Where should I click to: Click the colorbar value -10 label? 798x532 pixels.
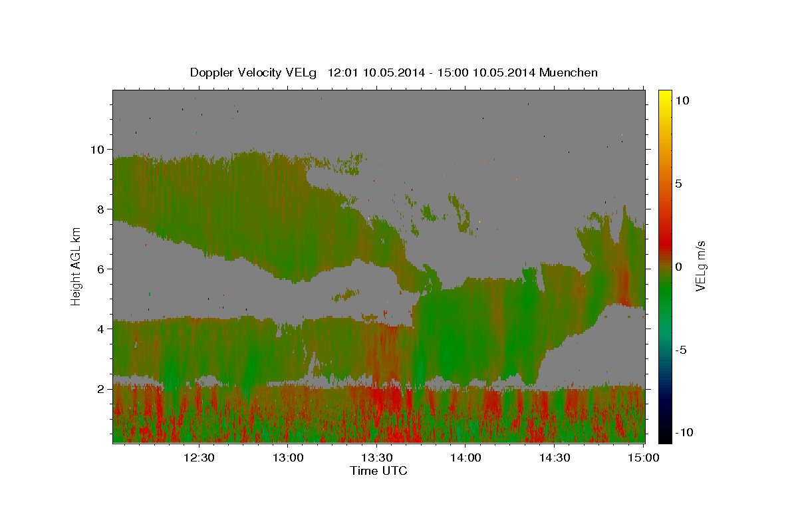684,433
